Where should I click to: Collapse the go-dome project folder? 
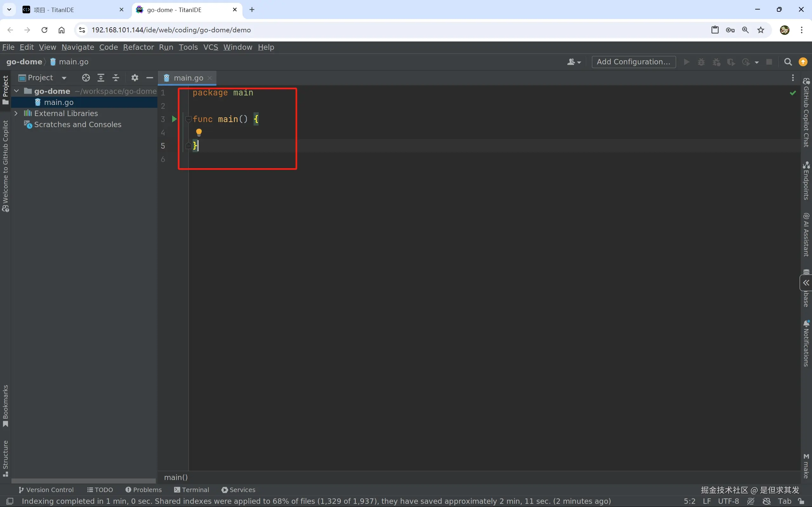pyautogui.click(x=16, y=91)
